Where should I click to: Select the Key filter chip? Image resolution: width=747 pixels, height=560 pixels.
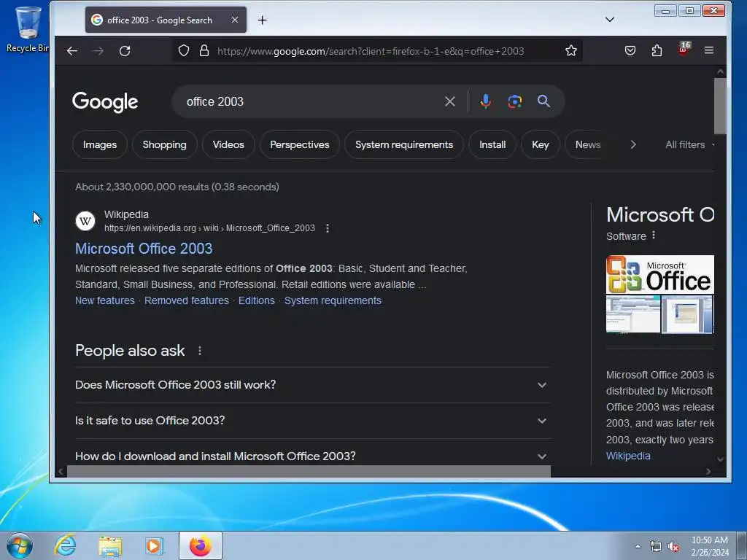click(541, 145)
